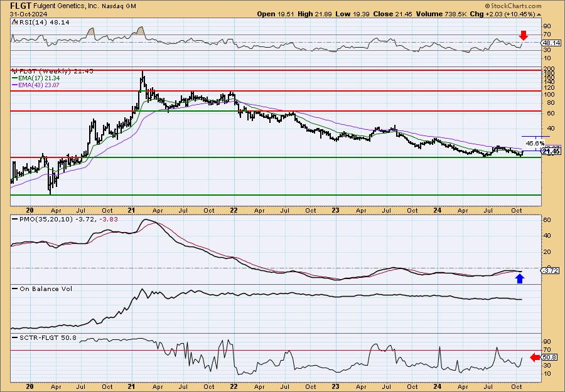565x392 pixels.
Task: Click the Volume 738.5K value
Action: click(x=442, y=14)
